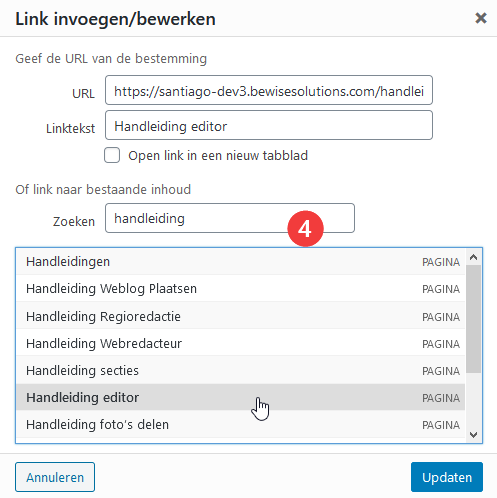Click the results list scrollbar thumb

tap(473, 319)
